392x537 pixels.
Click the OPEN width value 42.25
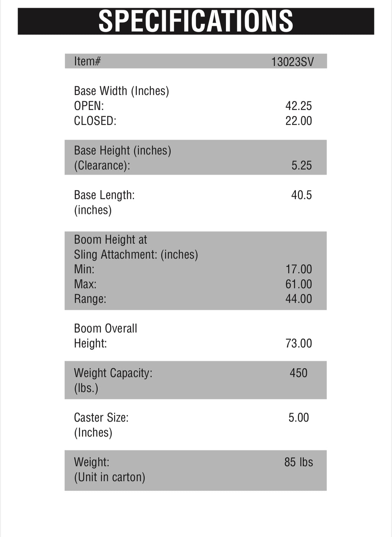click(x=299, y=106)
